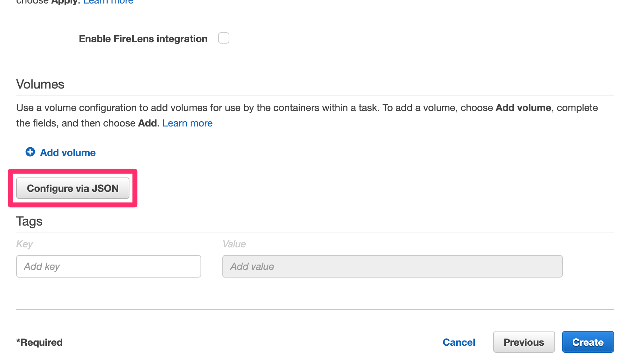
Task: Click the Add volume text label
Action: click(68, 152)
